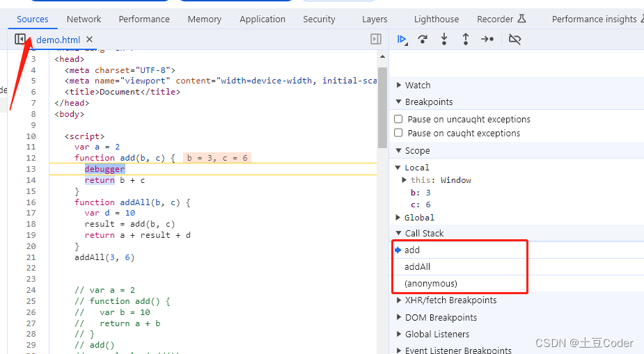Click the <title>Document</title> line

click(123, 92)
